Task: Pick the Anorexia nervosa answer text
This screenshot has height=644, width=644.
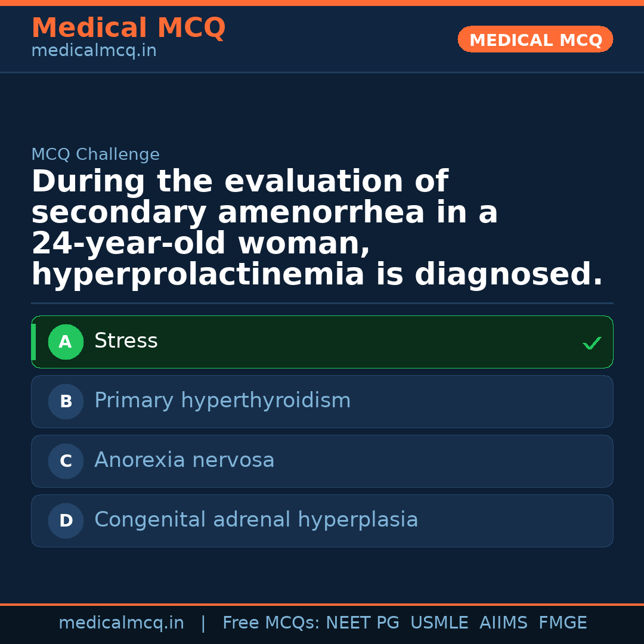Action: [184, 460]
